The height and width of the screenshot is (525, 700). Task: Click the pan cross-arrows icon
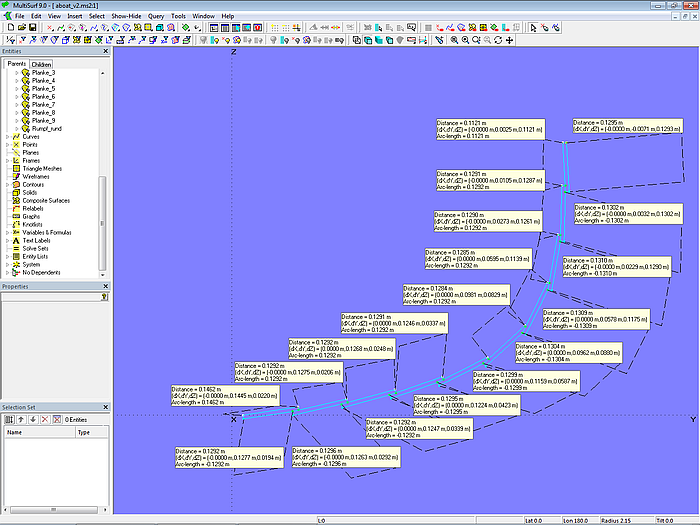pyautogui.click(x=510, y=40)
